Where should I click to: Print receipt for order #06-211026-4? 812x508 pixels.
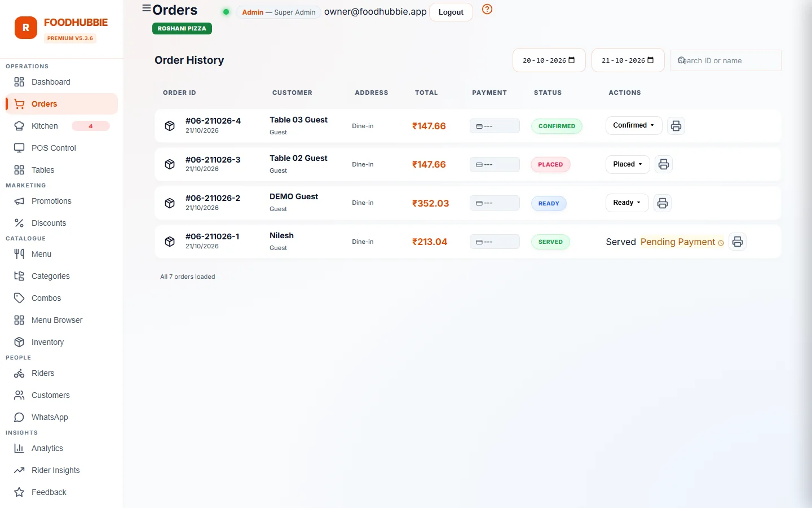click(x=676, y=126)
